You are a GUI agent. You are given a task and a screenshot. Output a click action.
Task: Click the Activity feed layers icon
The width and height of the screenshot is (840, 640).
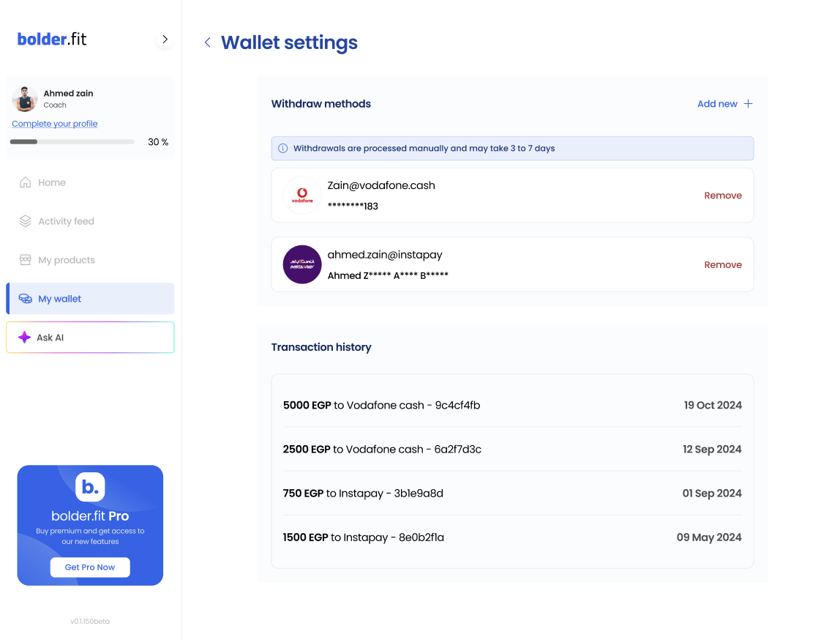coord(26,221)
